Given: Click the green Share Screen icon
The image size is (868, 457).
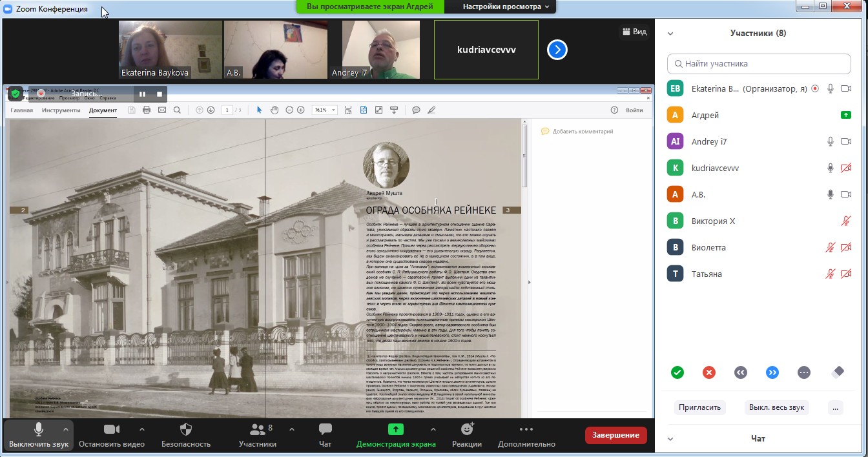Looking at the screenshot, I should [x=395, y=430].
